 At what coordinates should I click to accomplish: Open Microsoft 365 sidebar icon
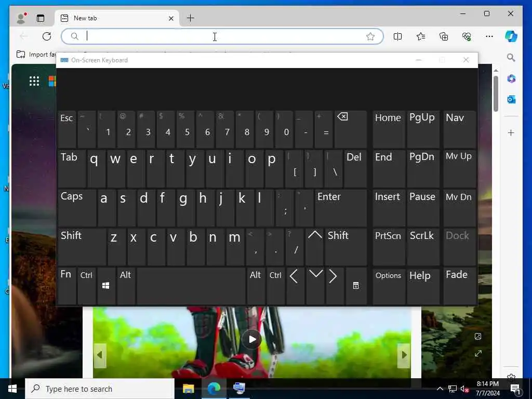pyautogui.click(x=511, y=79)
